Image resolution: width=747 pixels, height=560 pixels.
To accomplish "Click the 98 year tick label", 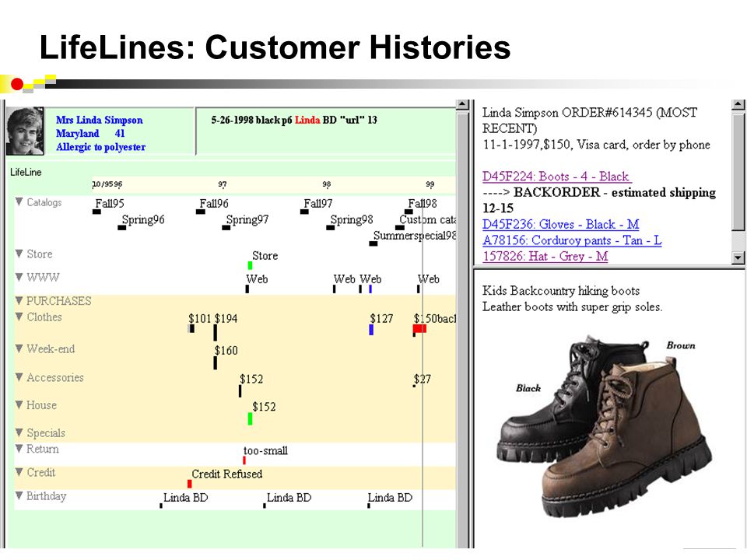I will click(326, 184).
